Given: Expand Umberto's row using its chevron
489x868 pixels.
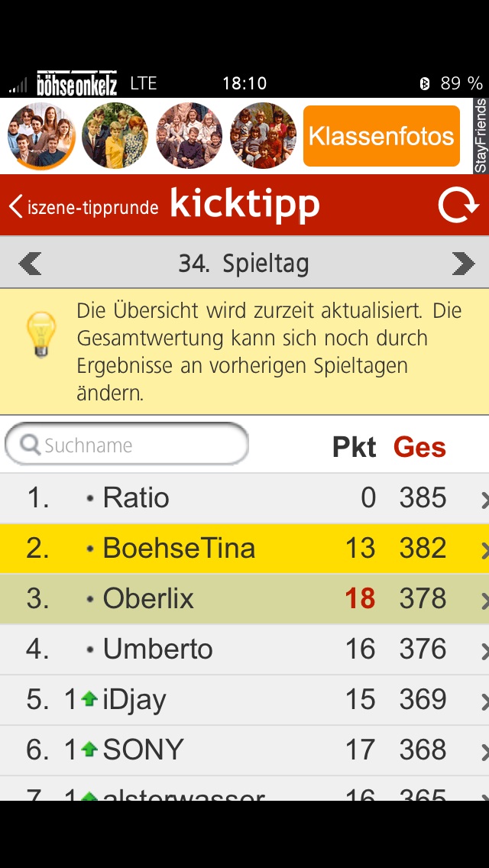Looking at the screenshot, I should [x=484, y=651].
